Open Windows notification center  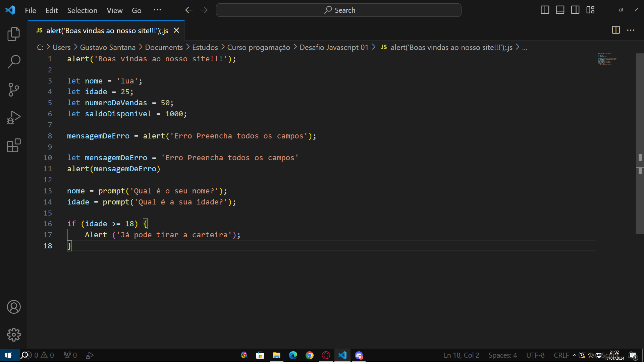633,356
